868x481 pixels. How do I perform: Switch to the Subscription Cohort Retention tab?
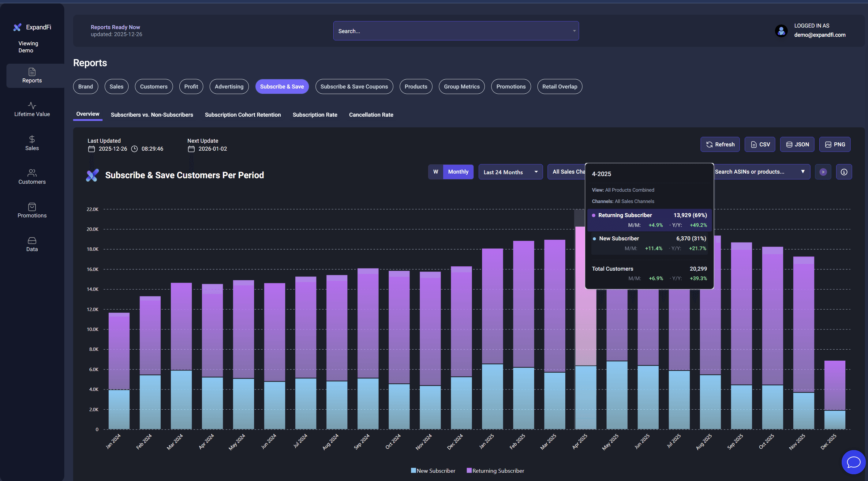point(243,115)
